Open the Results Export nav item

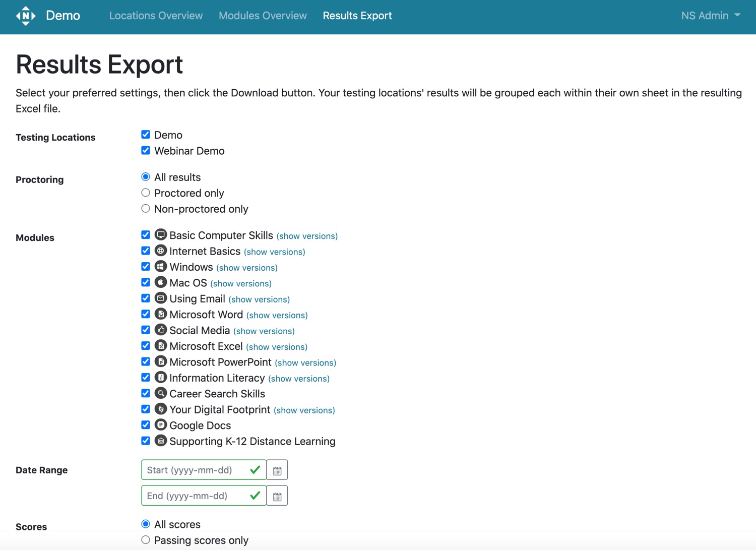point(357,16)
